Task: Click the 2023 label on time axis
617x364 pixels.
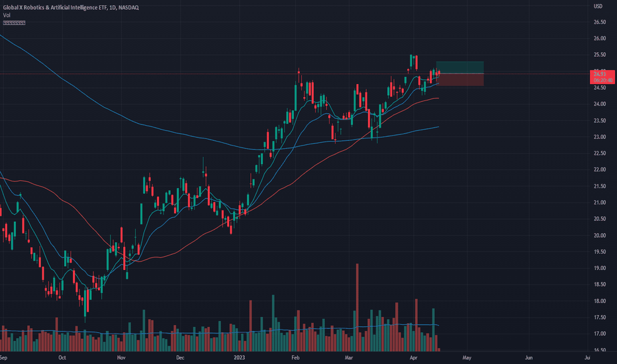Action: pos(239,357)
